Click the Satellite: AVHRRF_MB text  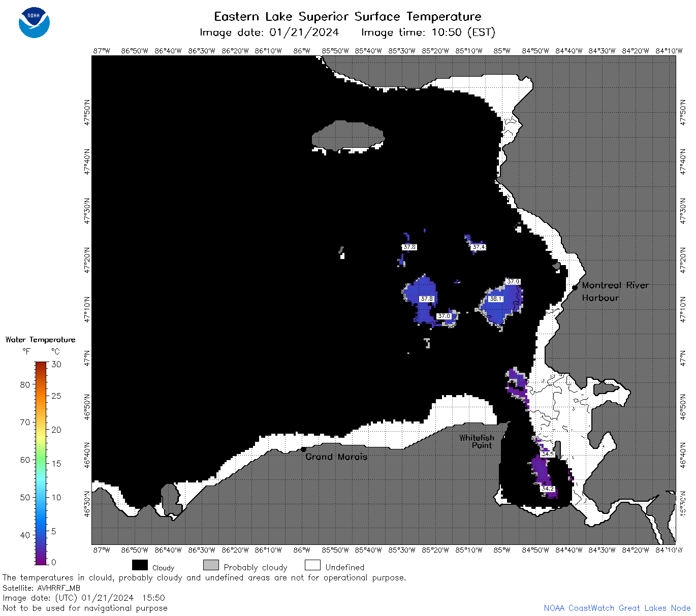(x=41, y=588)
